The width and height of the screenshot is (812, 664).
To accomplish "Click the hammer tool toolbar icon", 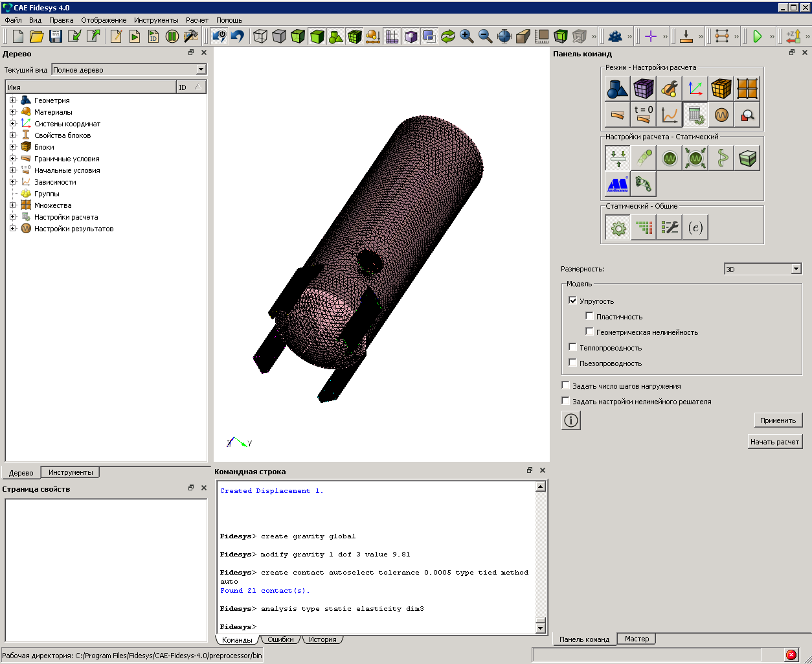I will tap(191, 36).
